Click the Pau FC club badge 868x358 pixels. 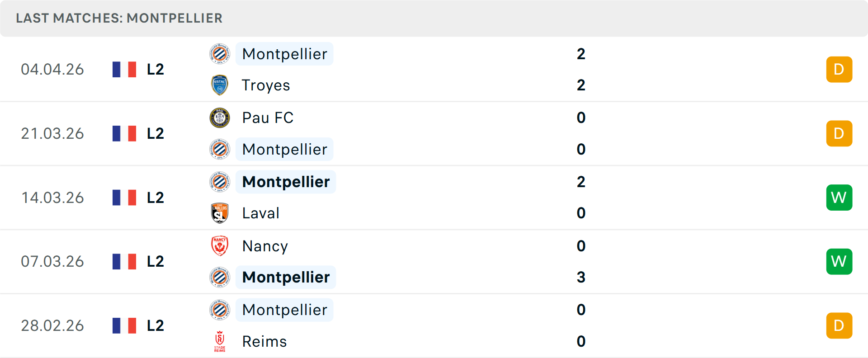coord(220,118)
